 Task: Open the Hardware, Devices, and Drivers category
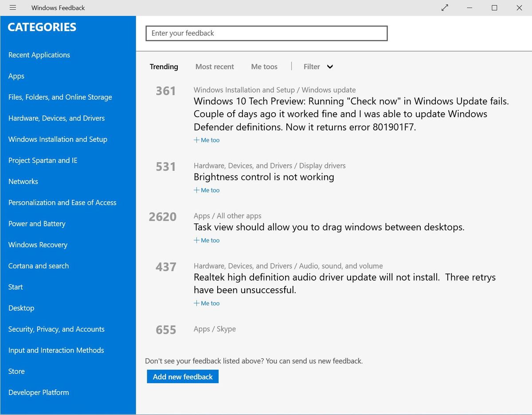[x=56, y=118]
